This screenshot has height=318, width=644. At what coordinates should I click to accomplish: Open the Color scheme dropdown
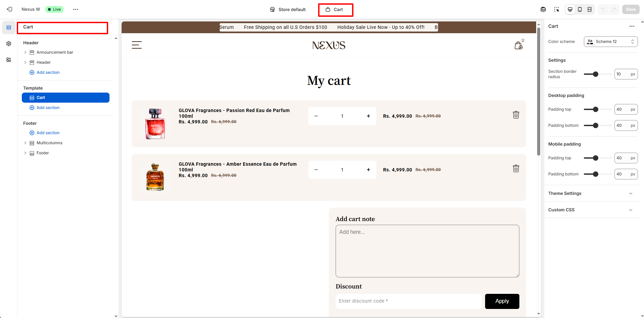[x=610, y=42]
